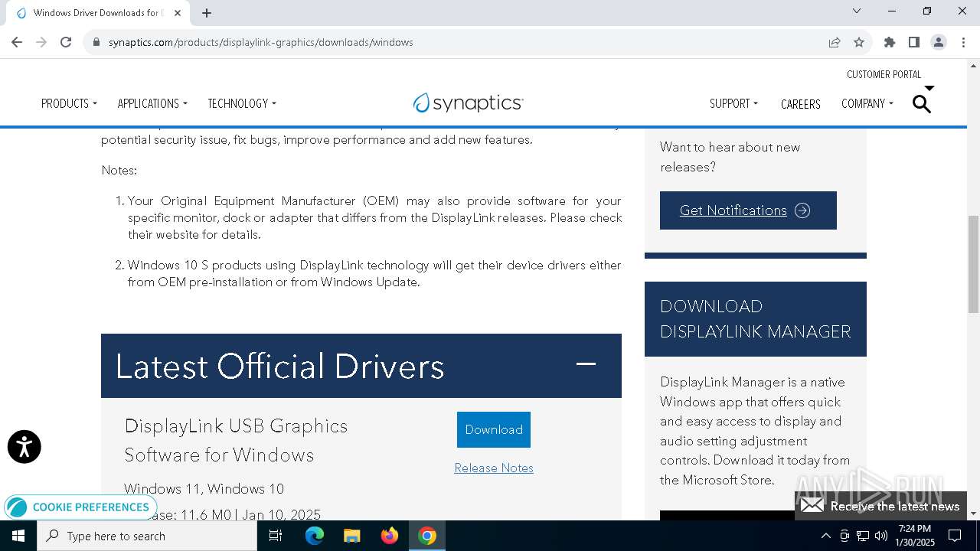This screenshot has width=980, height=551.
Task: Go back to the previous page
Action: point(17,42)
